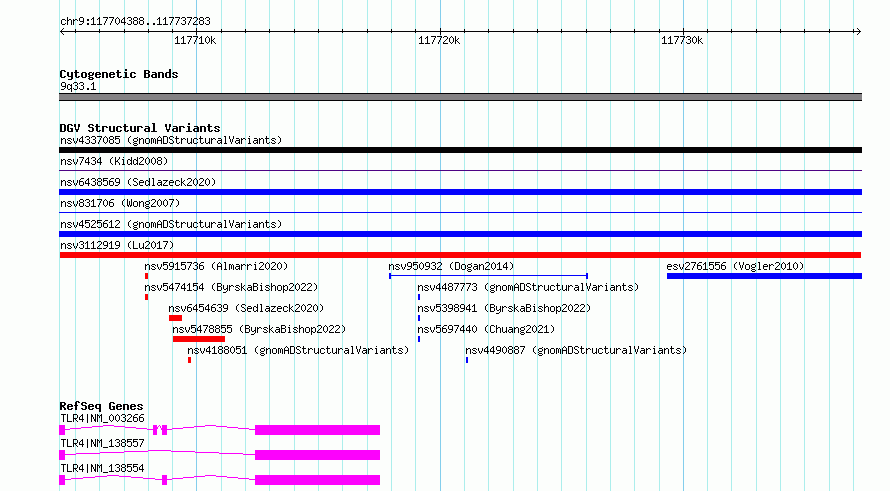
Task: Select the red nsv3112919 variant bar
Action: pos(460,255)
